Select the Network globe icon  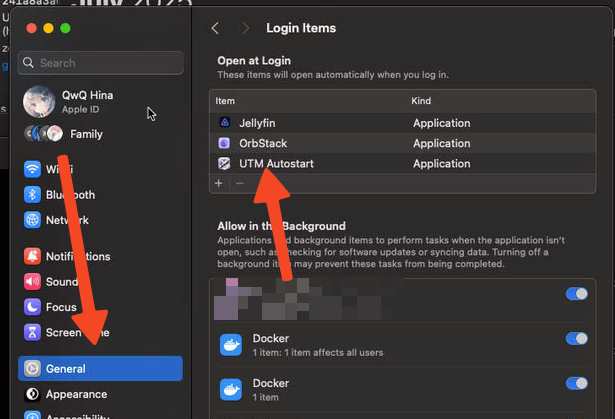32,220
